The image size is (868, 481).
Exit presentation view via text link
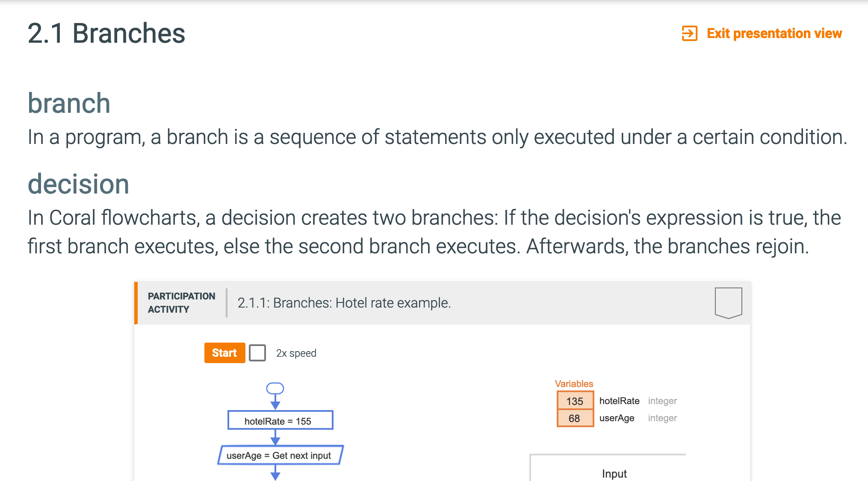point(774,33)
